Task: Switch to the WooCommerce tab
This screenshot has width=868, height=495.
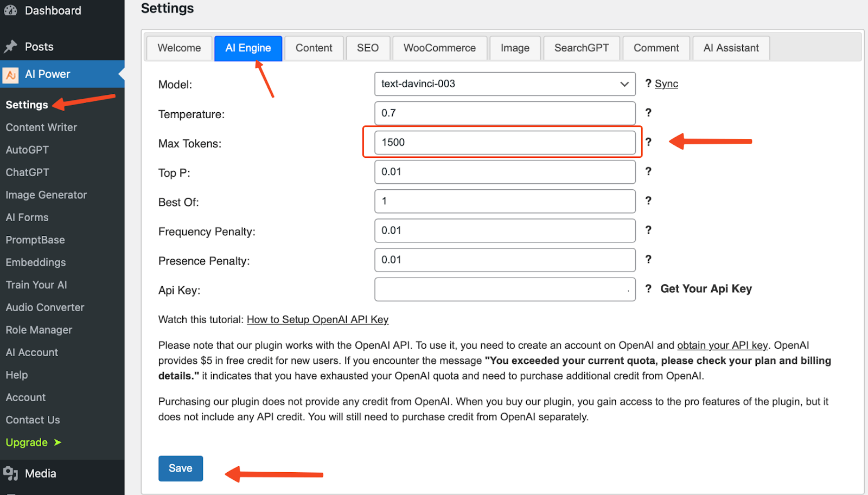Action: click(x=439, y=48)
